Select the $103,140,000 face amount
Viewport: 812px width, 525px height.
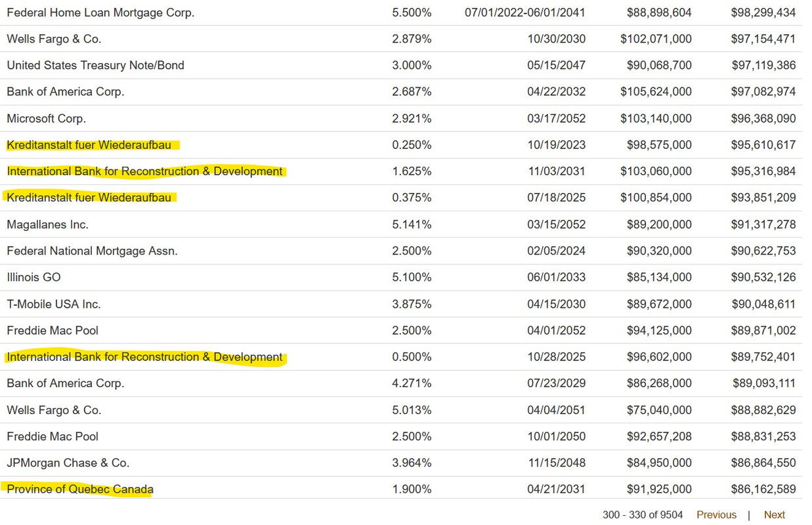656,119
